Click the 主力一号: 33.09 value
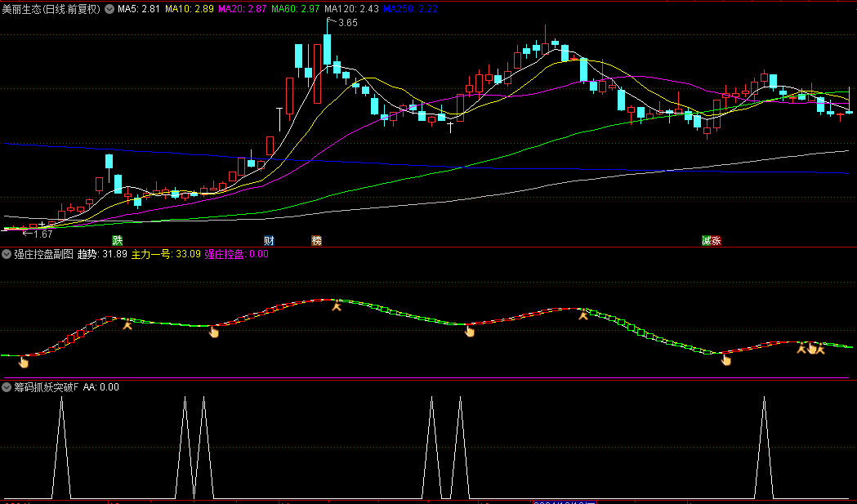The width and height of the screenshot is (857, 504). pyautogui.click(x=166, y=254)
